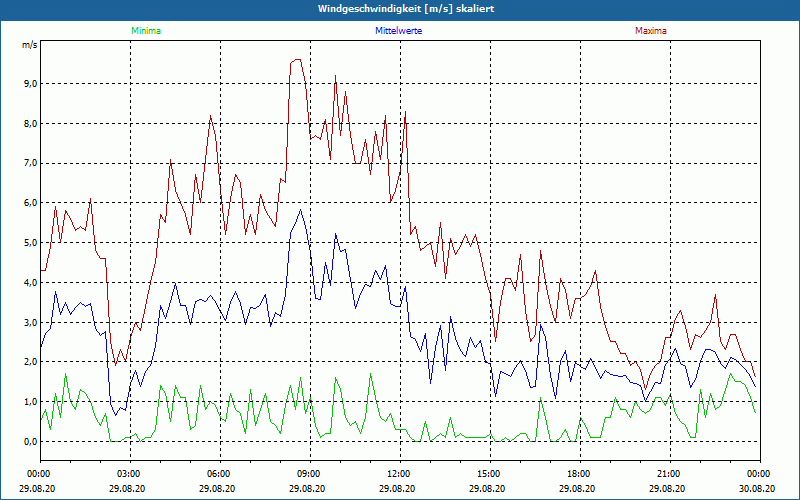800x500 pixels.
Task: Click the 3,0 y-axis tick label
Action: [29, 322]
